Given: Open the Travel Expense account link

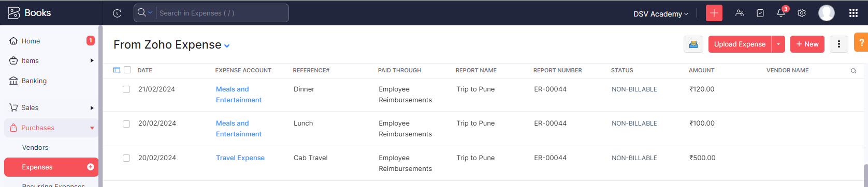Looking at the screenshot, I should pos(240,158).
